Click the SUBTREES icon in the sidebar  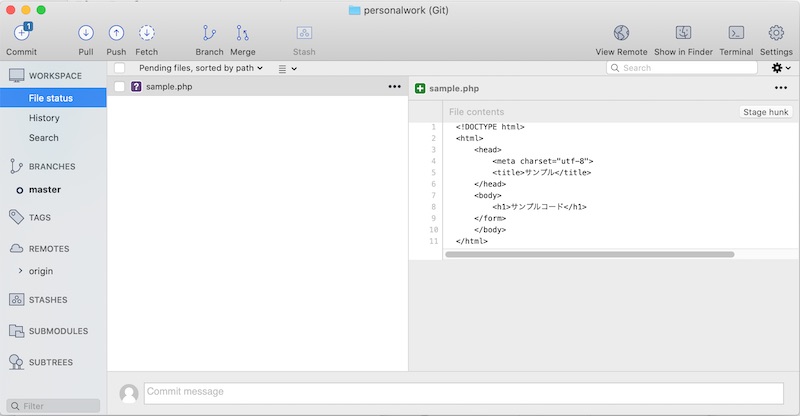tap(16, 362)
